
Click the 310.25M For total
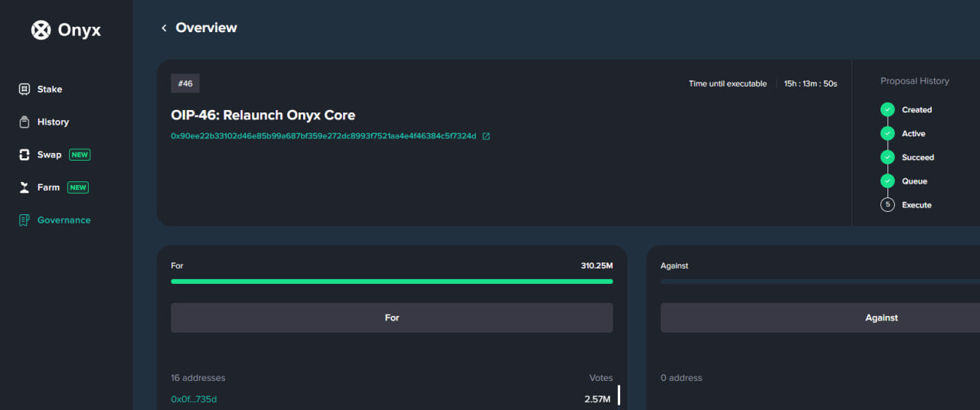tap(596, 266)
